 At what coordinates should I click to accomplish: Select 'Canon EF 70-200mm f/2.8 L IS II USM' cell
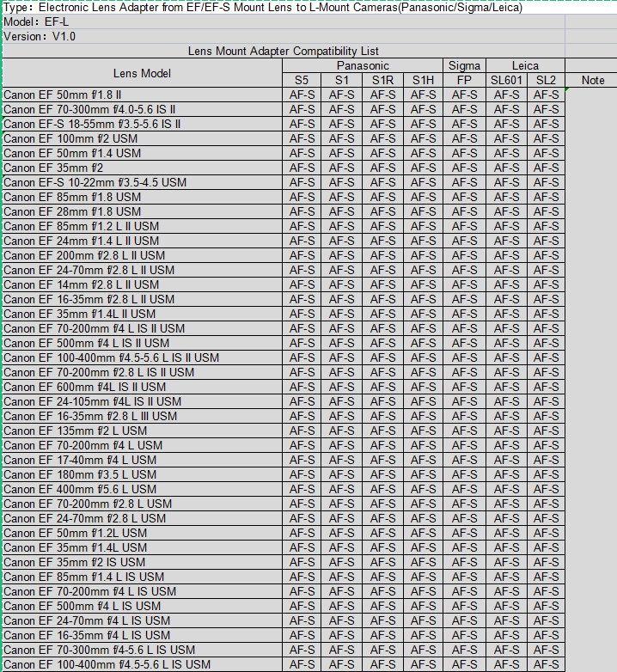point(143,372)
